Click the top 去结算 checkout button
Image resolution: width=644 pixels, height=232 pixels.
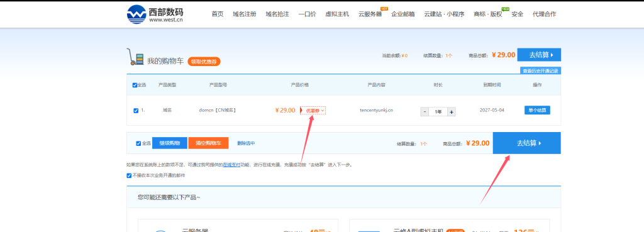point(539,55)
